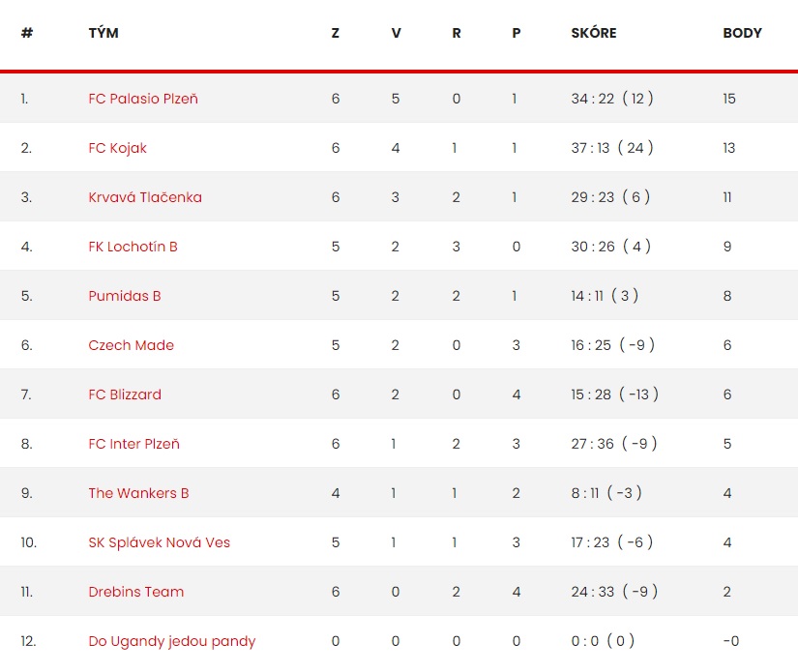Select the FK Lochotín B link
The height and width of the screenshot is (672, 798).
[133, 247]
